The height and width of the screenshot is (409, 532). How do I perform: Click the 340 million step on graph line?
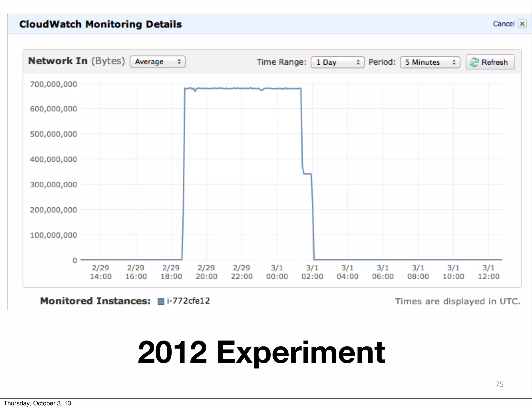click(308, 174)
